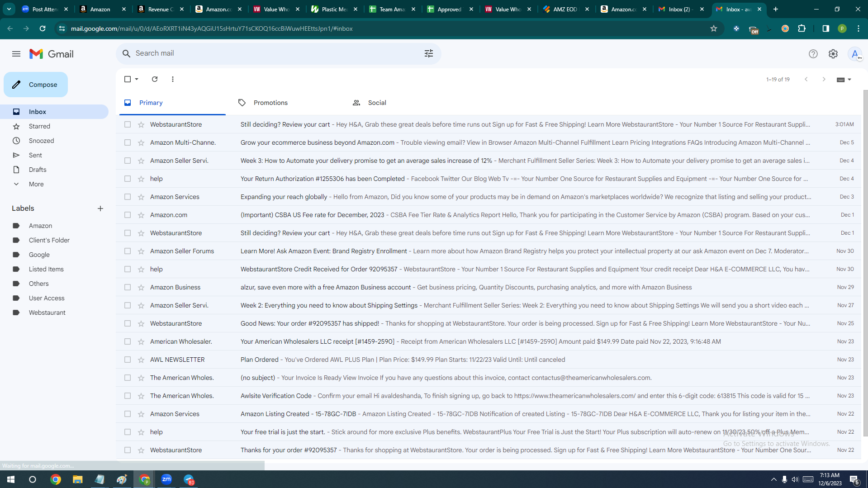Open the User Access label
The width and height of the screenshot is (868, 488).
47,298
